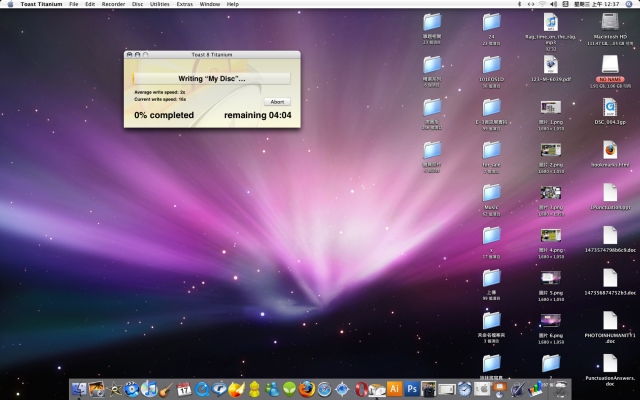The image size is (640, 400).
Task: Click the remaining 04:04 time text
Action: (x=258, y=115)
